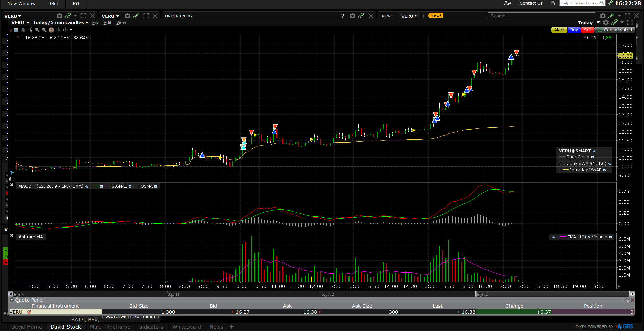Open the Today/5 min candles dropdown

point(60,23)
